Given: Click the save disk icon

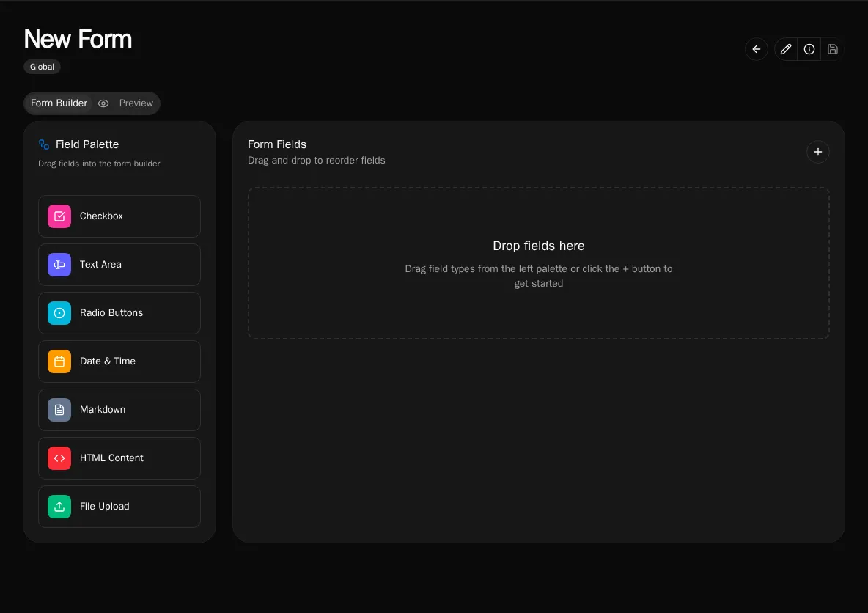Looking at the screenshot, I should tap(832, 49).
